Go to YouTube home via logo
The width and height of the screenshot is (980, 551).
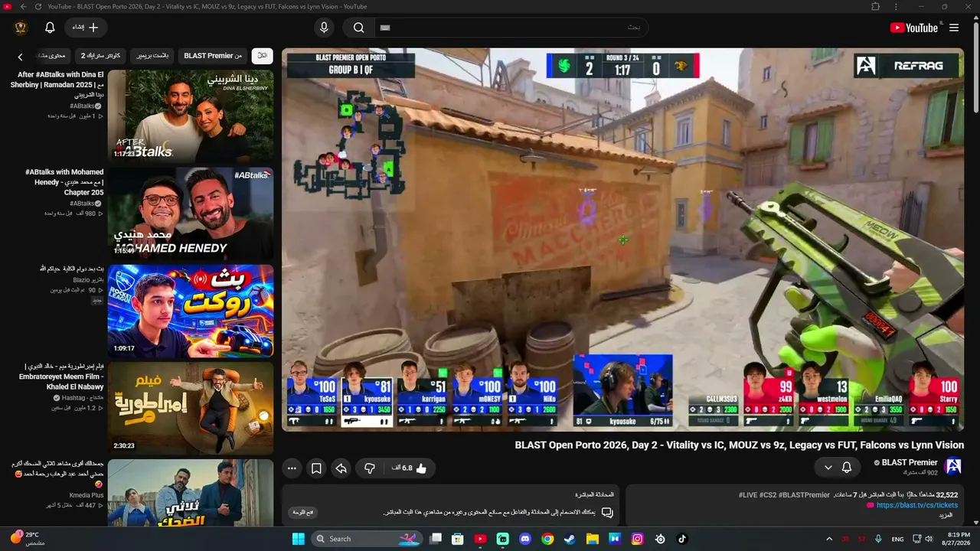pos(914,28)
